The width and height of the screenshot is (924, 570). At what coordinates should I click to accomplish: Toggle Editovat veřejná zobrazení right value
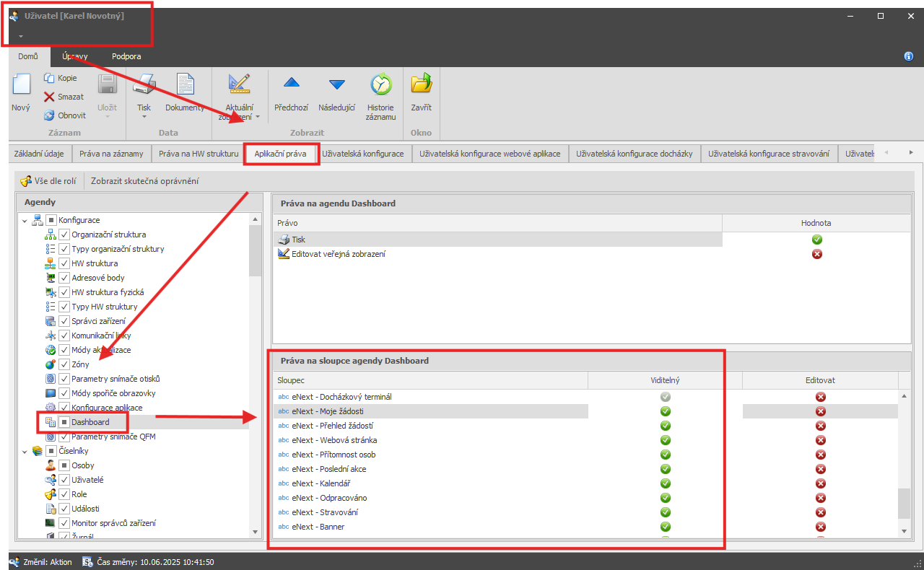(817, 254)
